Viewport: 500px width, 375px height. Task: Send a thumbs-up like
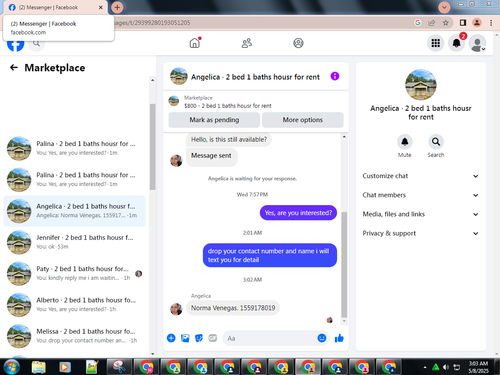tap(339, 338)
